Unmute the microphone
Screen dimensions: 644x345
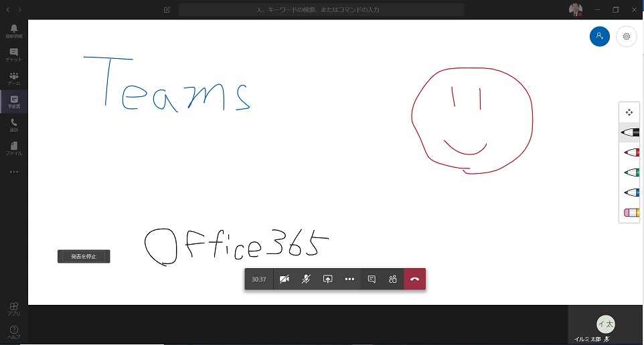tap(306, 279)
